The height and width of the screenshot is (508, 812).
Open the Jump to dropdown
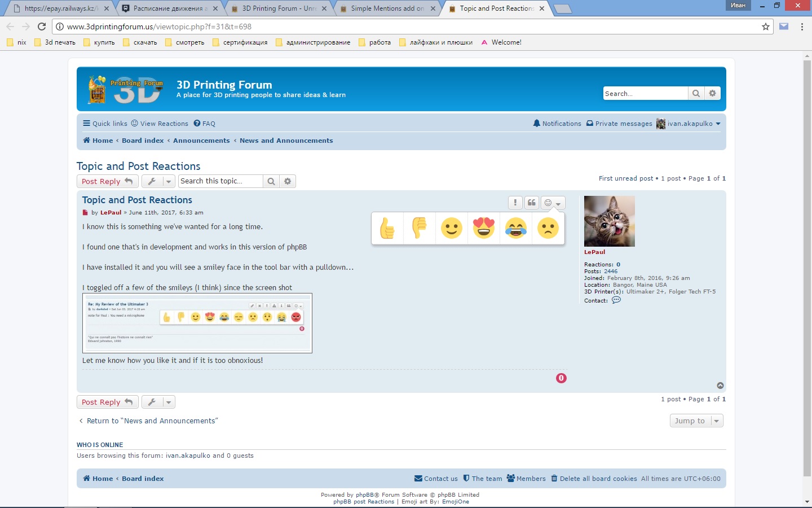696,421
